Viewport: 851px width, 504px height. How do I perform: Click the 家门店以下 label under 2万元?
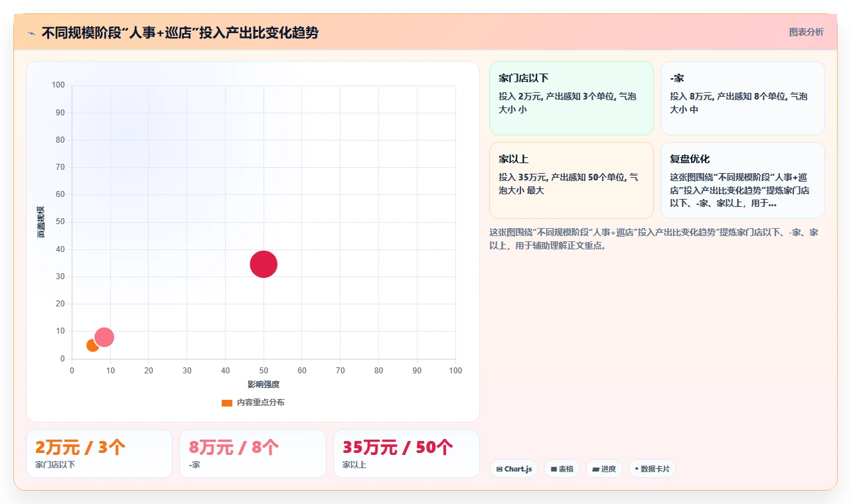coord(55,465)
